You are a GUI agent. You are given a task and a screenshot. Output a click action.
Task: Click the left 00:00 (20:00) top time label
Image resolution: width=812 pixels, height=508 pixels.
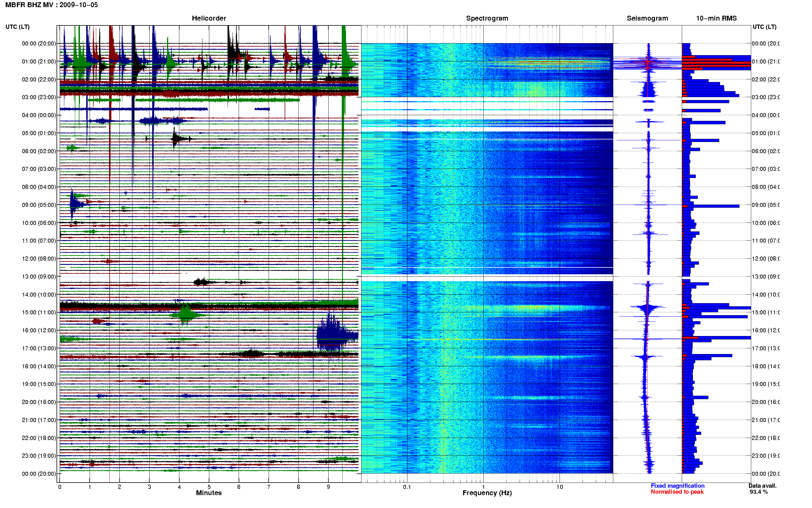pos(39,43)
